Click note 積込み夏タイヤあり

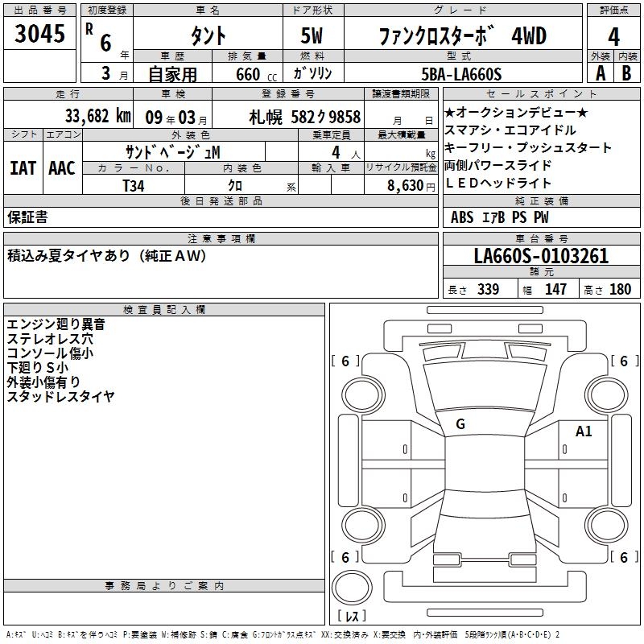pyautogui.click(x=68, y=255)
